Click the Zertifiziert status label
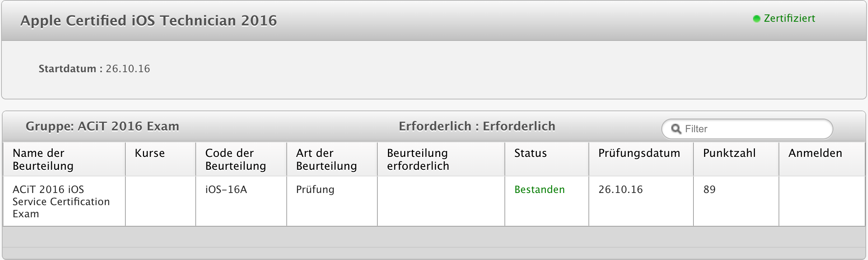Image resolution: width=868 pixels, height=260 pixels. pyautogui.click(x=789, y=18)
